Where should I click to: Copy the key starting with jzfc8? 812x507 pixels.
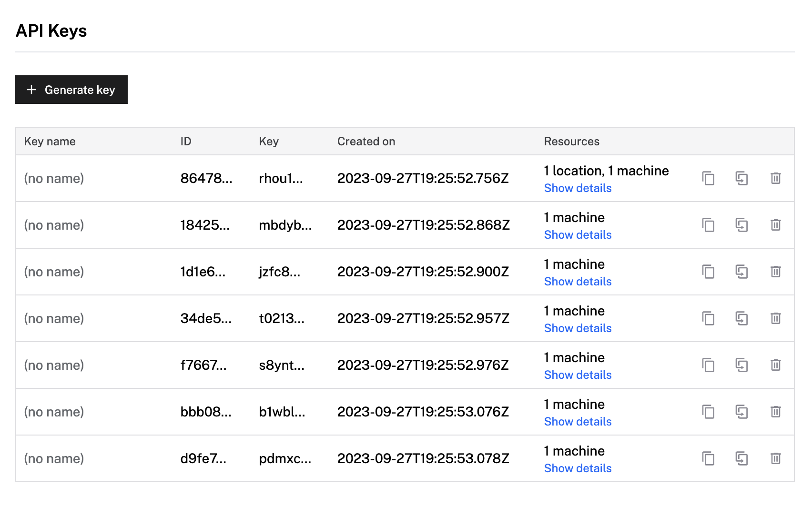[708, 272]
